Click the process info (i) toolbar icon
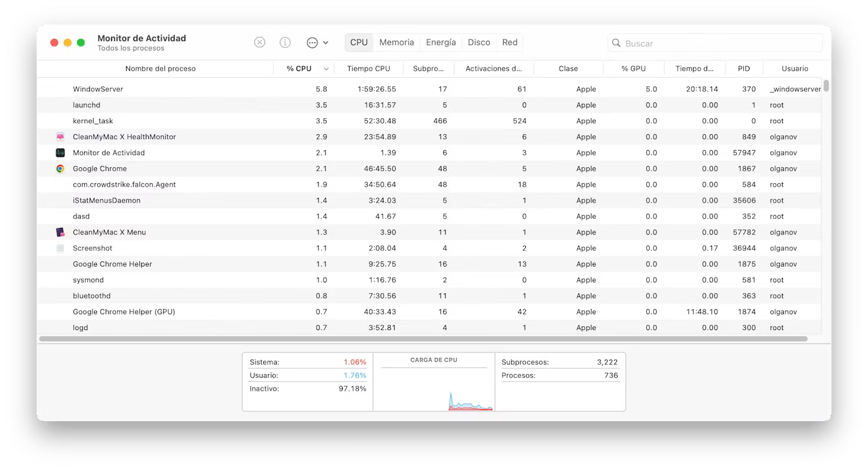The height and width of the screenshot is (470, 868). point(285,42)
